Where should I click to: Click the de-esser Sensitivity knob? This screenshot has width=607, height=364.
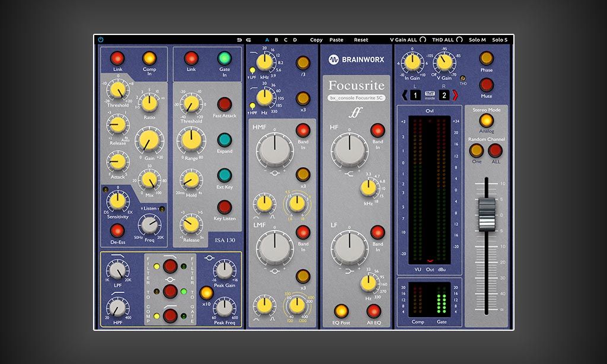point(117,201)
